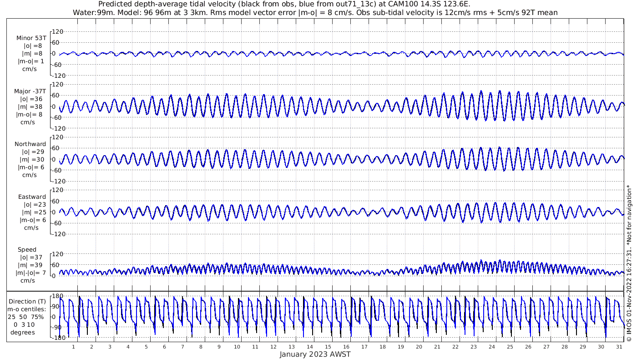Select the 'Northward' panel label
Viewport: 637px width, 364px height.
click(30, 144)
